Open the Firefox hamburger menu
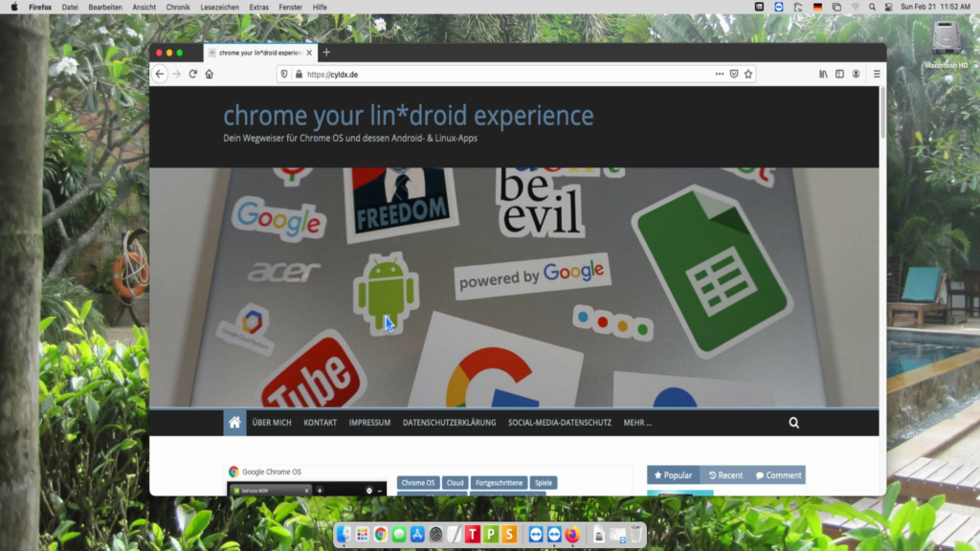 click(x=876, y=74)
